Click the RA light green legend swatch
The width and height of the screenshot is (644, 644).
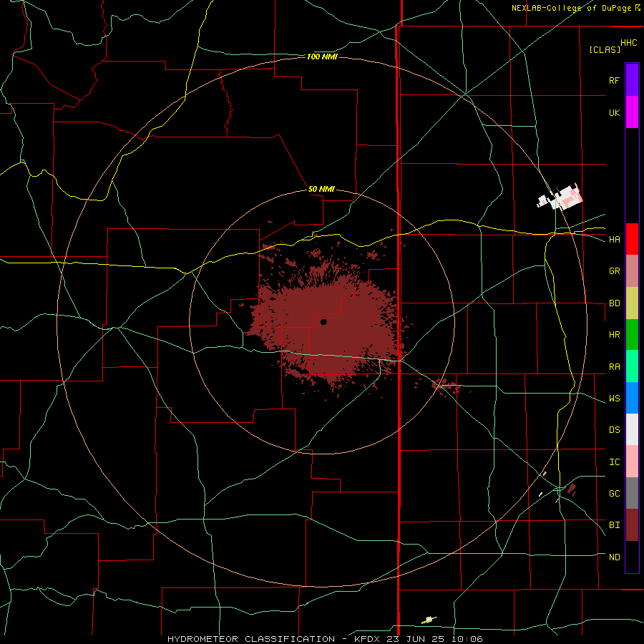point(632,366)
